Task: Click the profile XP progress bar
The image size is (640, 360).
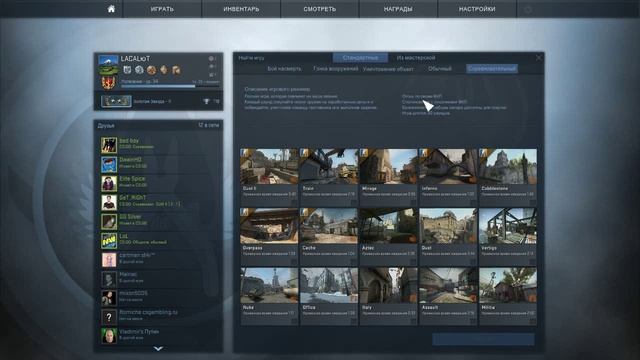Action: 170,86
